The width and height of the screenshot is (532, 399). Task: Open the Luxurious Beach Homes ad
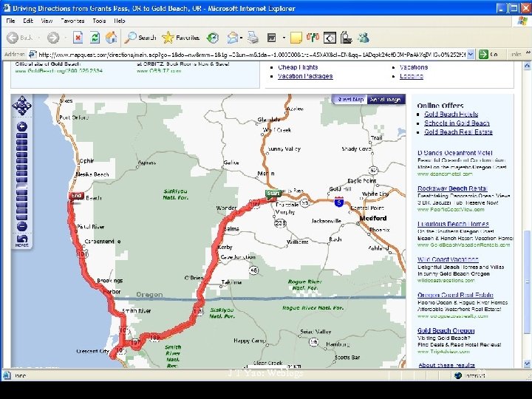click(x=453, y=224)
